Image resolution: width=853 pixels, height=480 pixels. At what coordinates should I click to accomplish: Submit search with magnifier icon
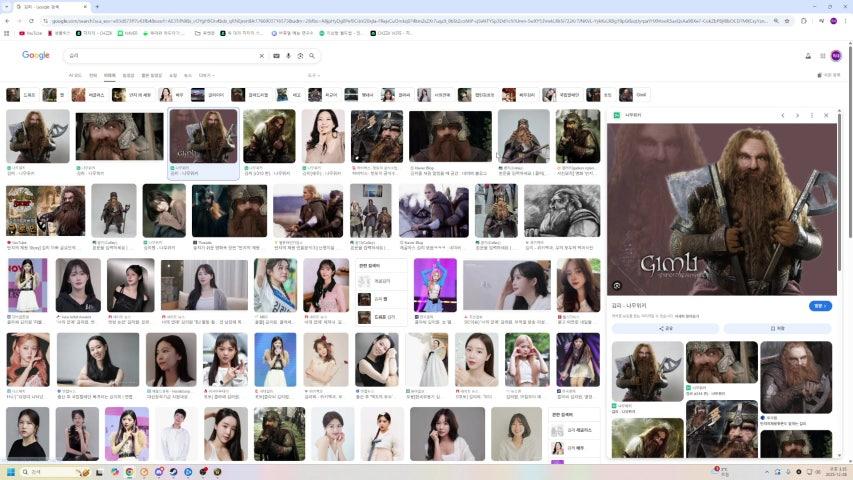click(x=312, y=56)
